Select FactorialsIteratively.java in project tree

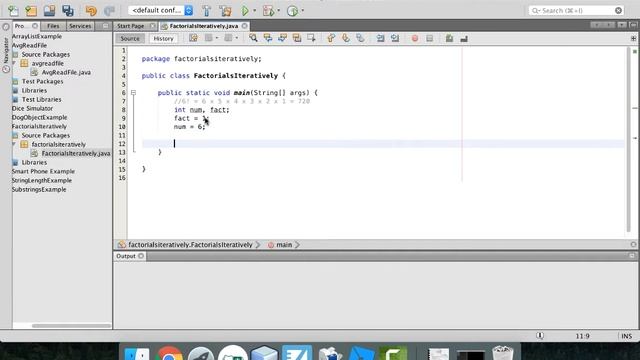76,153
